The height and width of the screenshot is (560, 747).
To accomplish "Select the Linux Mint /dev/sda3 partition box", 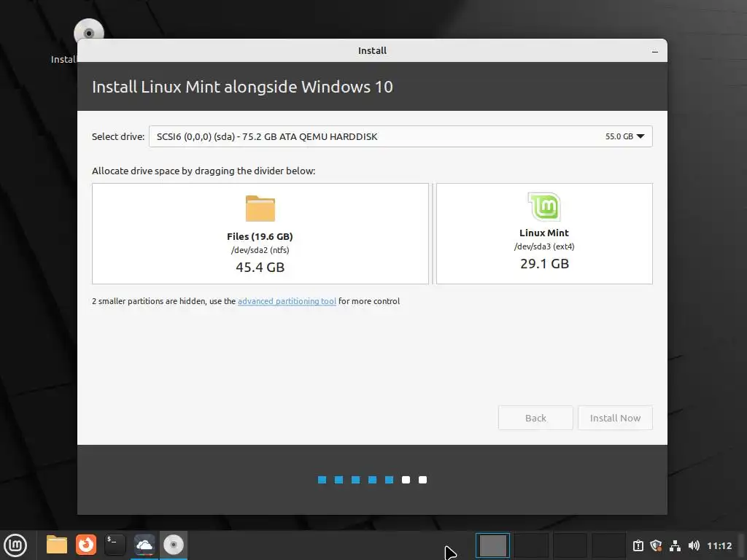I will [544, 233].
